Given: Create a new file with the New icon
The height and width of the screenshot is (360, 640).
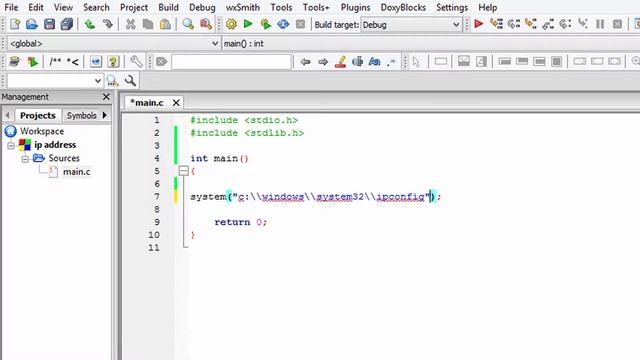Looking at the screenshot, I should coord(15,24).
